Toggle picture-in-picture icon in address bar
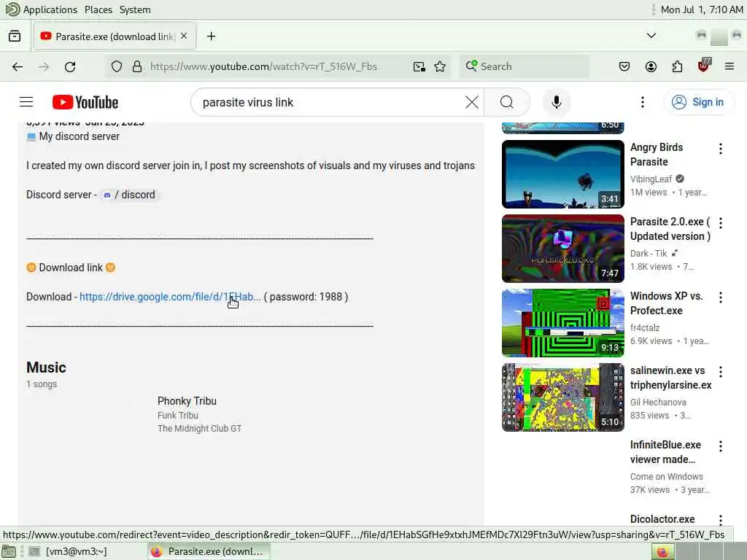Screen dimensions: 747x560 click(x=419, y=66)
